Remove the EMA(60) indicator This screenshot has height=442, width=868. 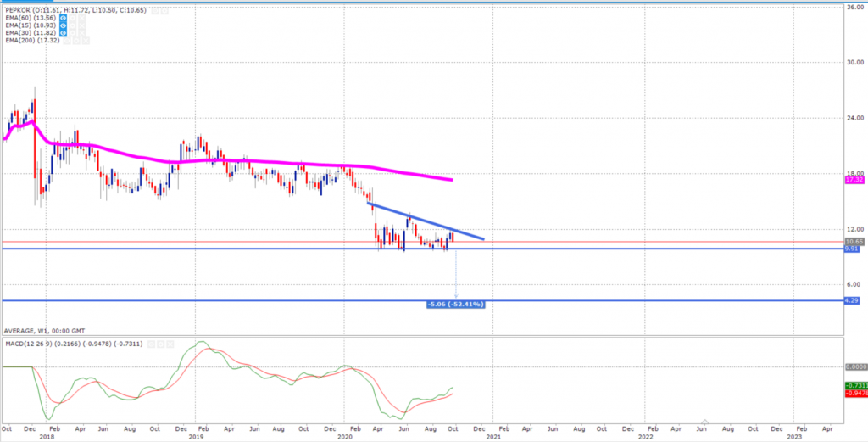click(82, 19)
